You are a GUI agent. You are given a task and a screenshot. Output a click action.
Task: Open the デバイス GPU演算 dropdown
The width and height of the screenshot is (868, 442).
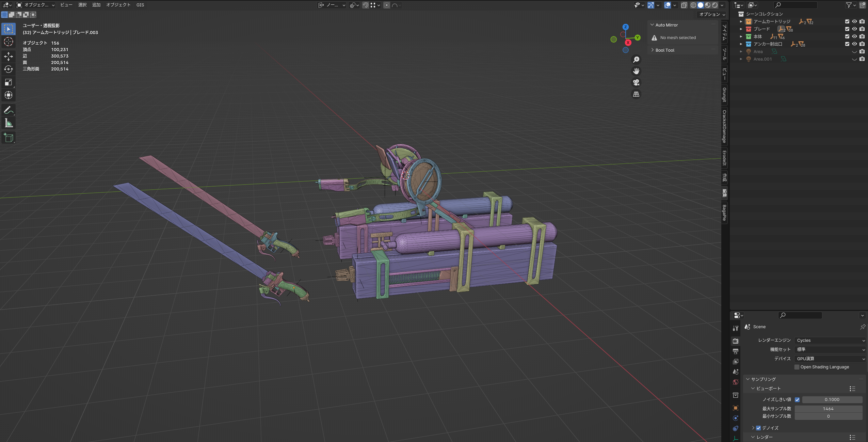coord(830,359)
